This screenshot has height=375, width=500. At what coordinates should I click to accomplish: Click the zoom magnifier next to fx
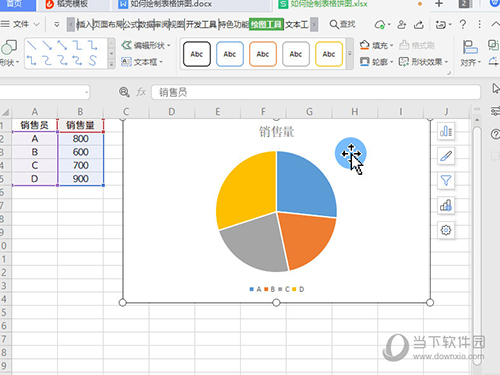tap(124, 92)
